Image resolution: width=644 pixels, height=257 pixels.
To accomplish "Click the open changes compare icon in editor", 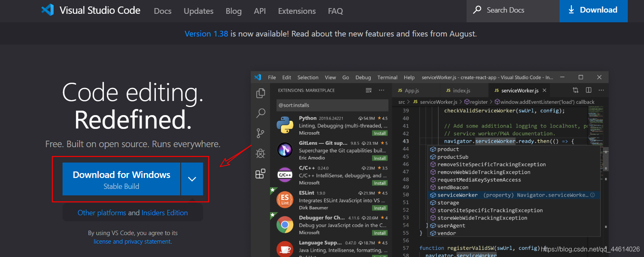I will pos(576,90).
